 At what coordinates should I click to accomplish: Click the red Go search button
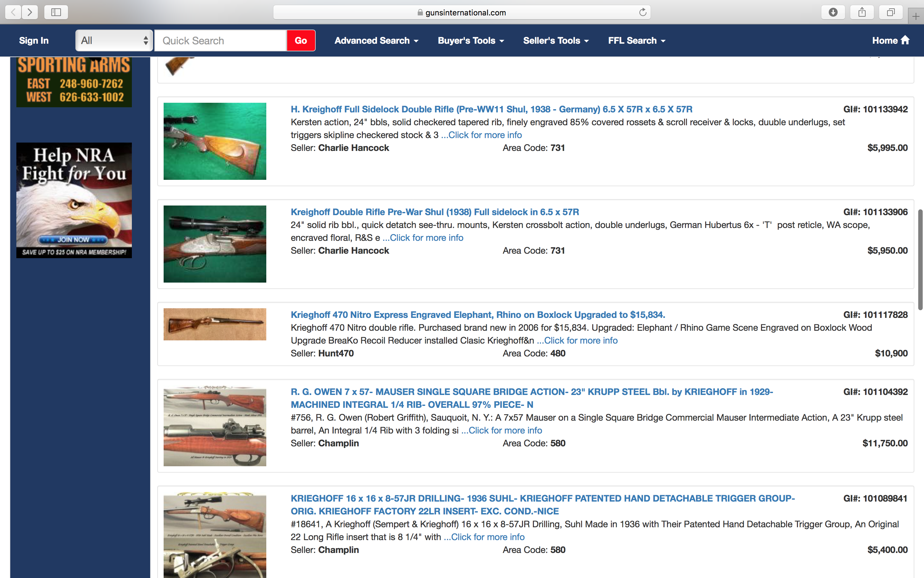coord(301,40)
